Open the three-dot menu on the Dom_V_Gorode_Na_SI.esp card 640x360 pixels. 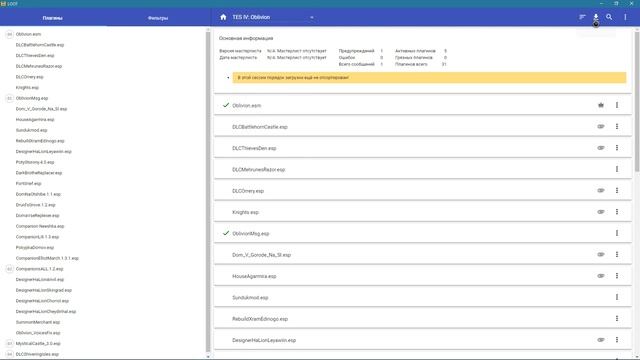point(617,254)
